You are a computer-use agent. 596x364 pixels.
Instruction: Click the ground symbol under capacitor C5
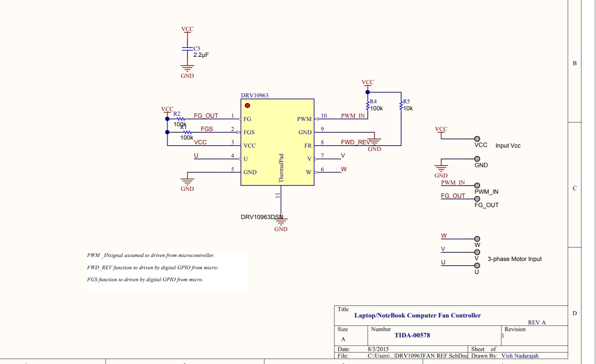(x=187, y=68)
